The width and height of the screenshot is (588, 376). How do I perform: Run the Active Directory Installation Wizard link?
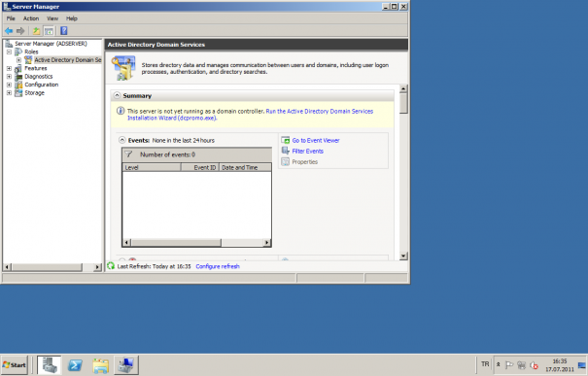pos(250,115)
